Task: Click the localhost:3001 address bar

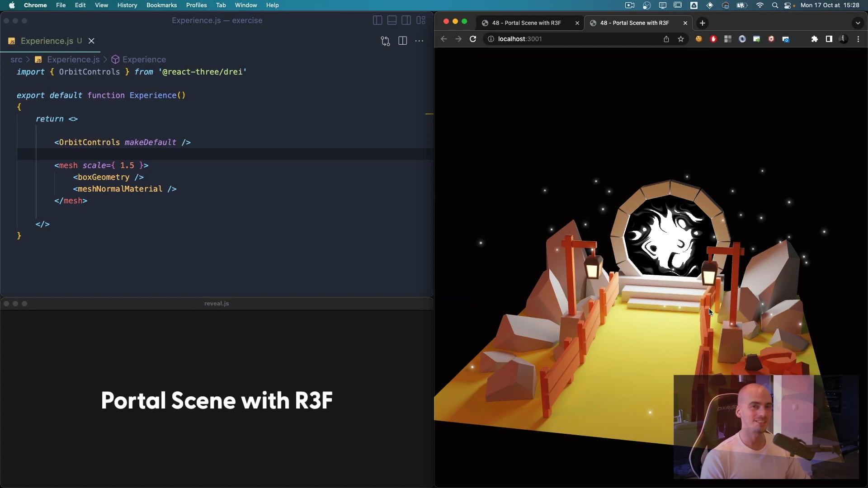Action: tap(520, 39)
